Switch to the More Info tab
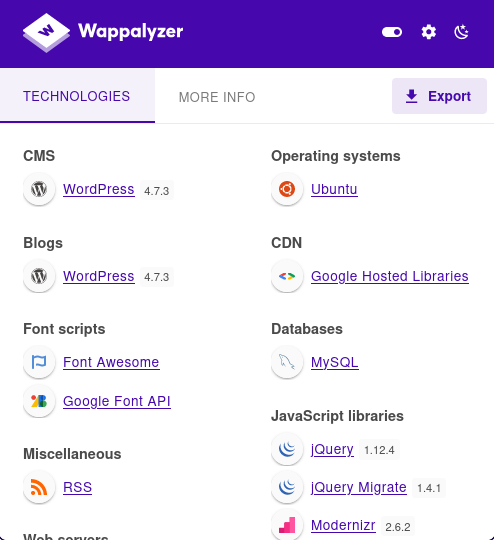494x540 pixels. [x=217, y=97]
